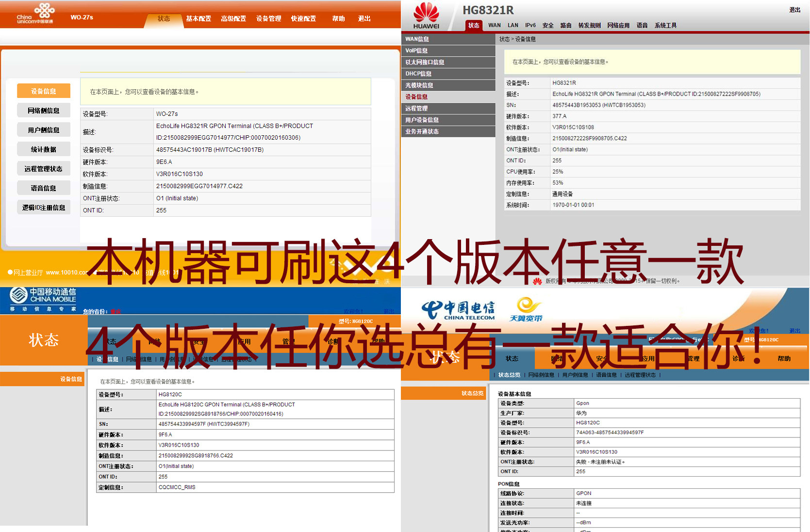This screenshot has width=810, height=532.
Task: Select 设备信息 in the Huawei HG8321R sidebar
Action: 448,97
